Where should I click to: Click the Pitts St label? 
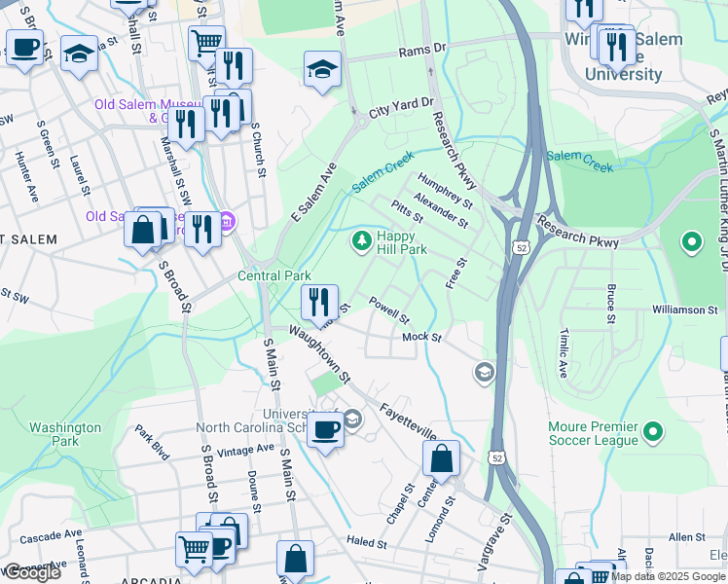[x=407, y=211]
